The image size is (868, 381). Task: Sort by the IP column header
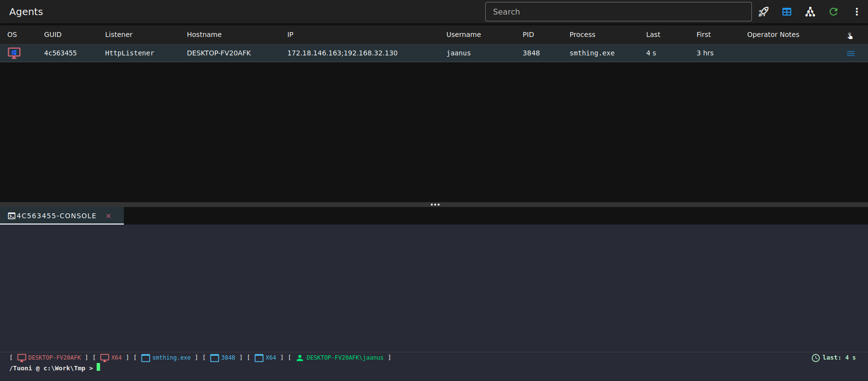click(x=290, y=35)
